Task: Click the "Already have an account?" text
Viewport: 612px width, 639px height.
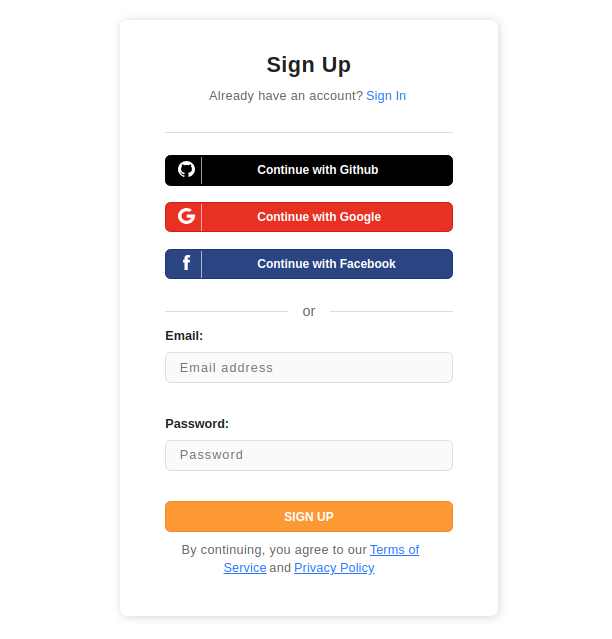Action: pyautogui.click(x=285, y=96)
